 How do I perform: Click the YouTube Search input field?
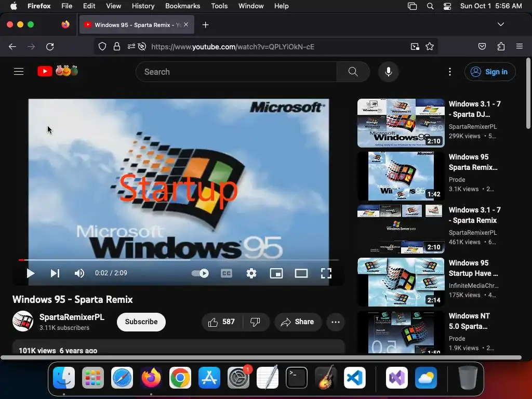tap(236, 72)
